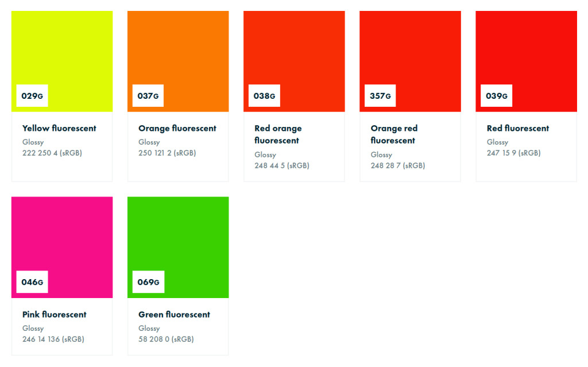
Task: Click the 069G code label
Action: [148, 282]
